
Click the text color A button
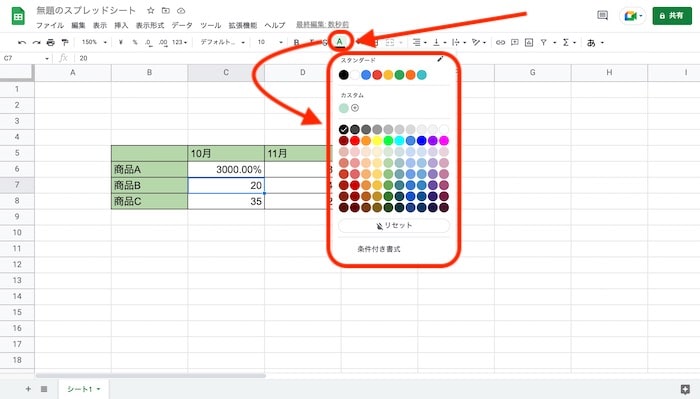pos(340,42)
